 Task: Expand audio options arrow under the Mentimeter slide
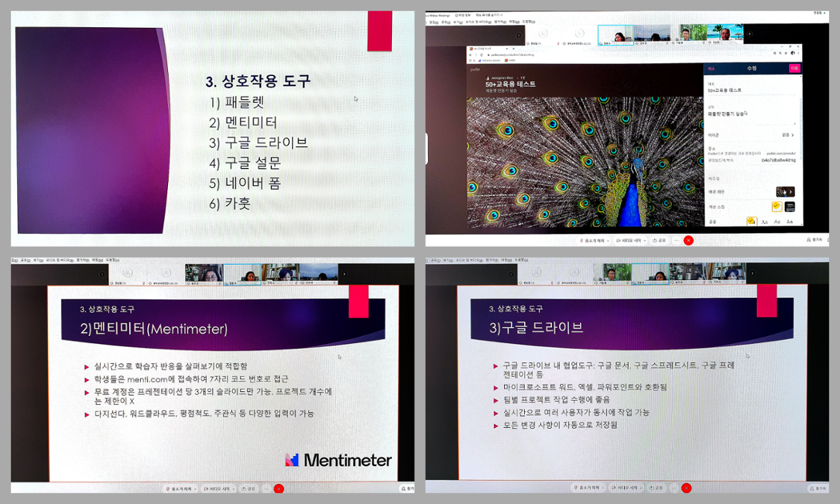pyautogui.click(x=195, y=488)
